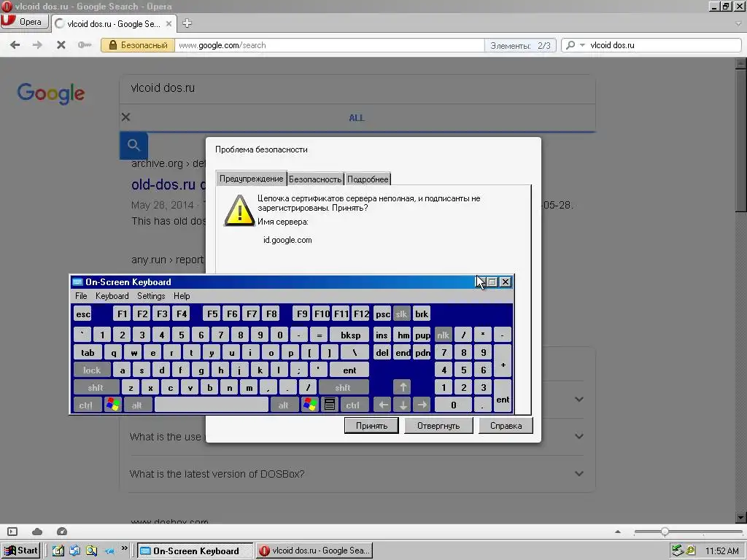Toggle the nlk num lock key
The width and height of the screenshot is (747, 560).
click(x=443, y=335)
